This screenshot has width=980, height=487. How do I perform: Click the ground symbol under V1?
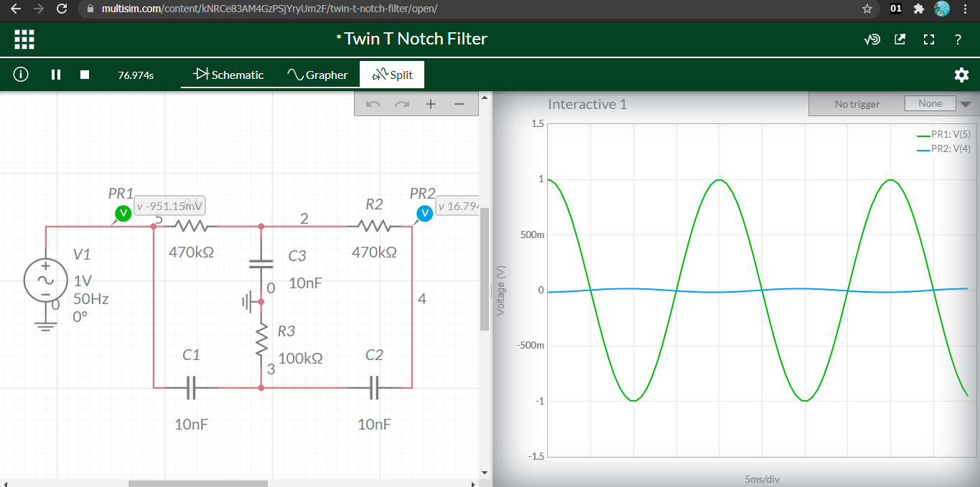(x=45, y=326)
